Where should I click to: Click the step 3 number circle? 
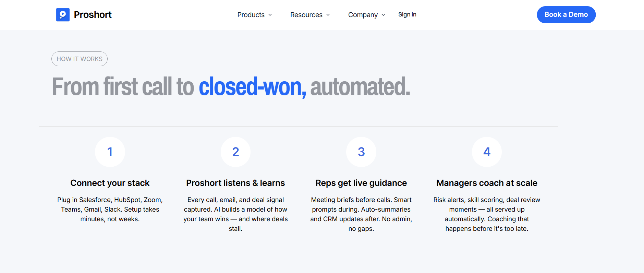361,152
